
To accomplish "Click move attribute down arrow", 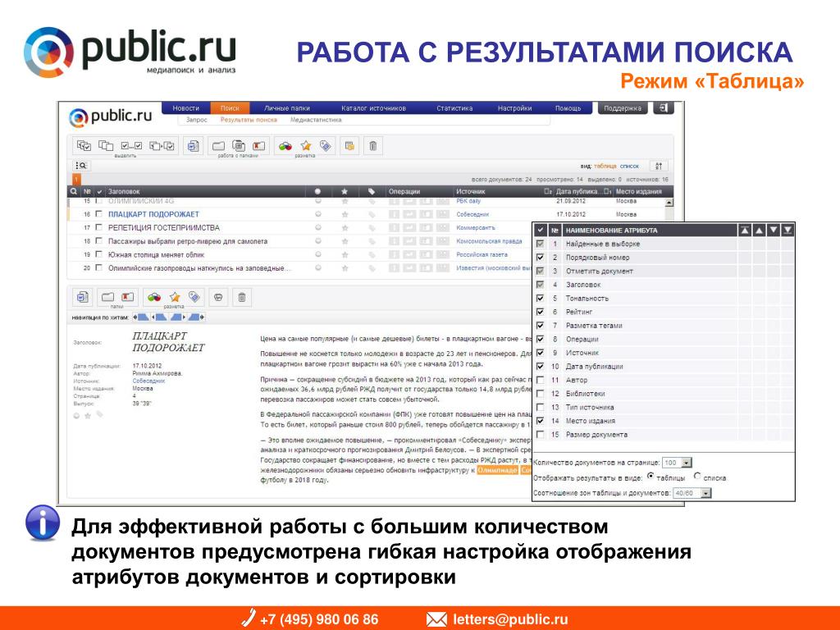I will pos(774,231).
